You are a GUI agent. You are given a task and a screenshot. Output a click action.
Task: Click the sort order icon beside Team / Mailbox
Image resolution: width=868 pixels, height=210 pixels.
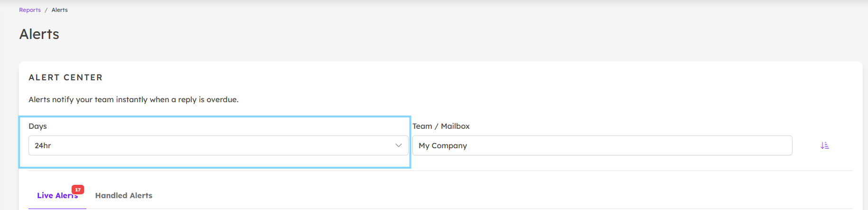[825, 145]
